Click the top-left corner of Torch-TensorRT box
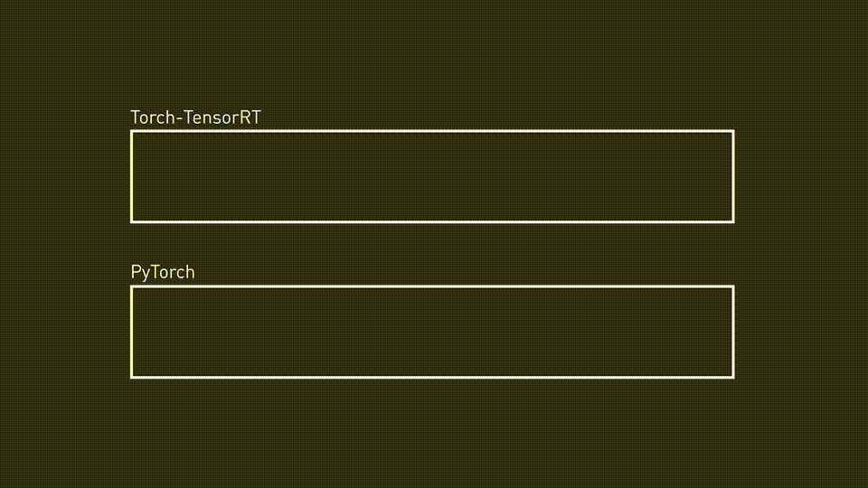 click(x=132, y=132)
